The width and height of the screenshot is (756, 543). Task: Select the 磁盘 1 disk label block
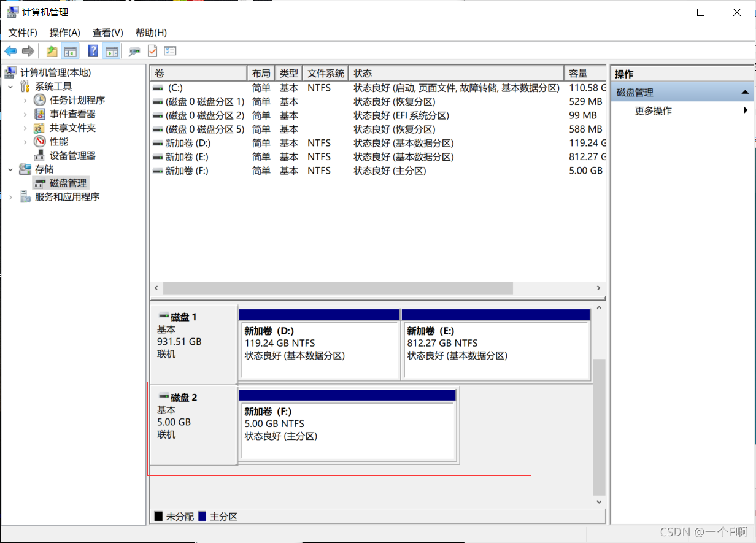pyautogui.click(x=193, y=344)
